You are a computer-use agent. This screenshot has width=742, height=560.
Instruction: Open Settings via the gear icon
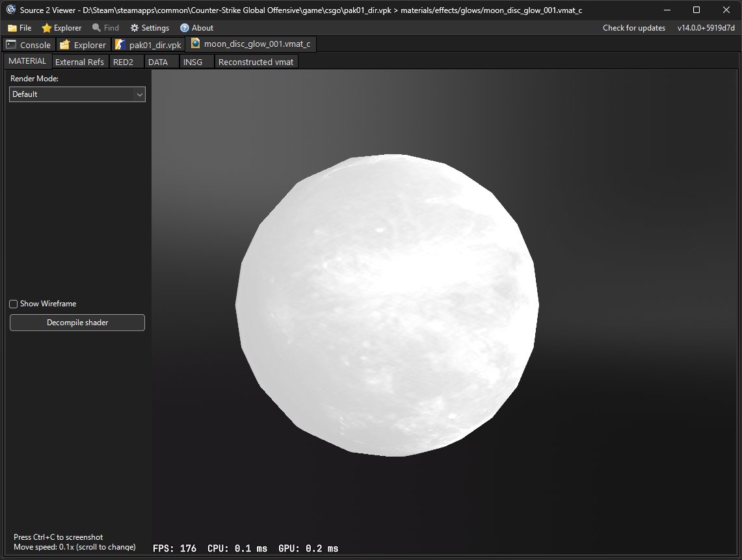[135, 28]
